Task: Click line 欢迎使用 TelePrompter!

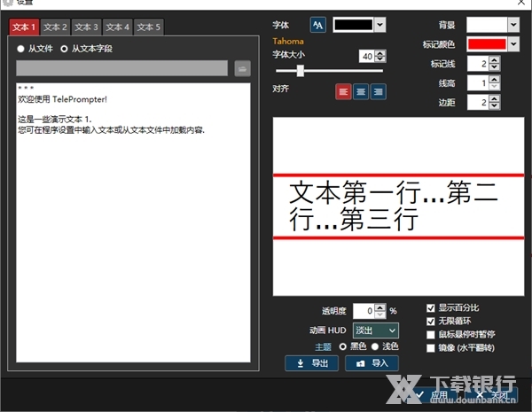Action: pyautogui.click(x=62, y=99)
